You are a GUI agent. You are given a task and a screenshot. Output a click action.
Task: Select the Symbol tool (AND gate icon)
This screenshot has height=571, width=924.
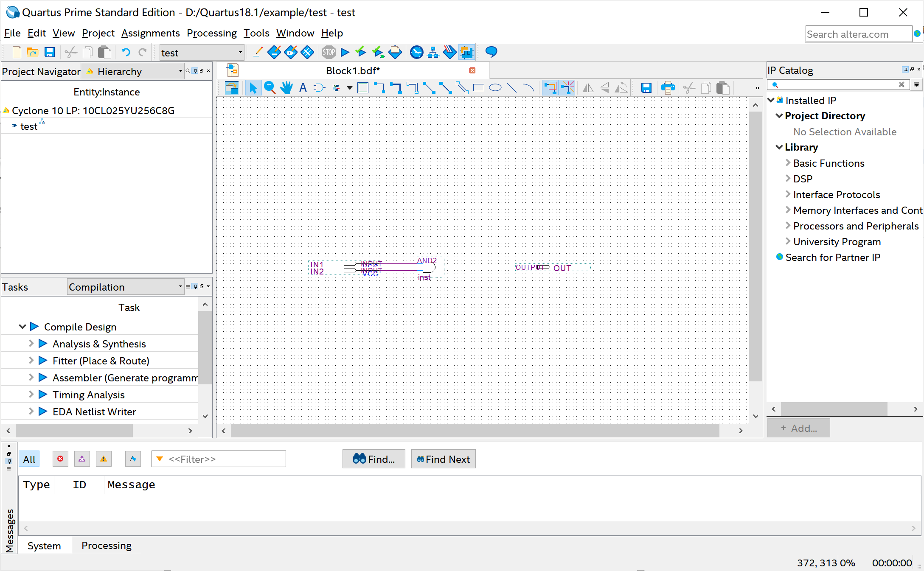(x=319, y=88)
